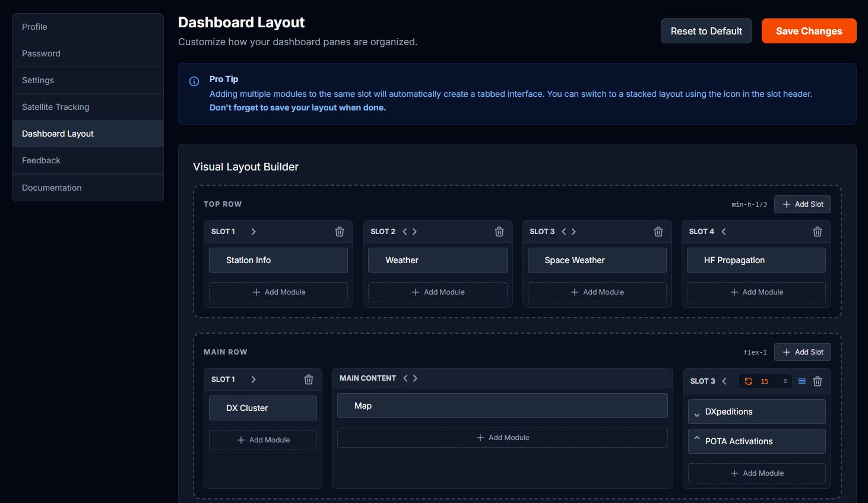Move Top Row Slot 3 left with arrow
The image size is (868, 503).
click(x=564, y=232)
